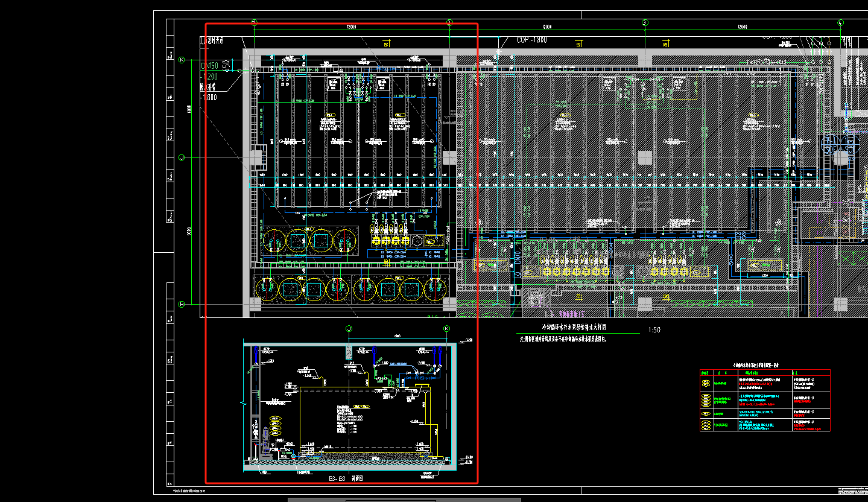Screen dimensions: 868x502
Task: Select the large COP-1.800 label at top
Action: pos(531,40)
